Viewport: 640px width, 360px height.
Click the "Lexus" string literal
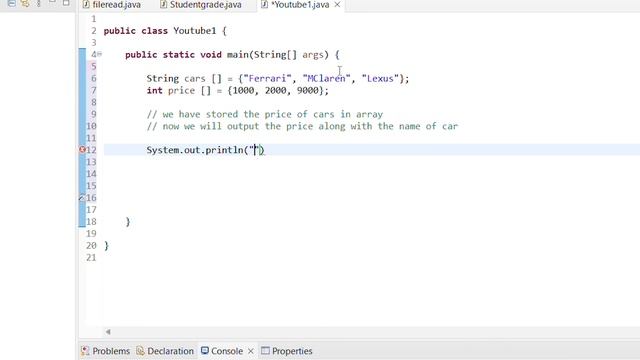click(380, 78)
